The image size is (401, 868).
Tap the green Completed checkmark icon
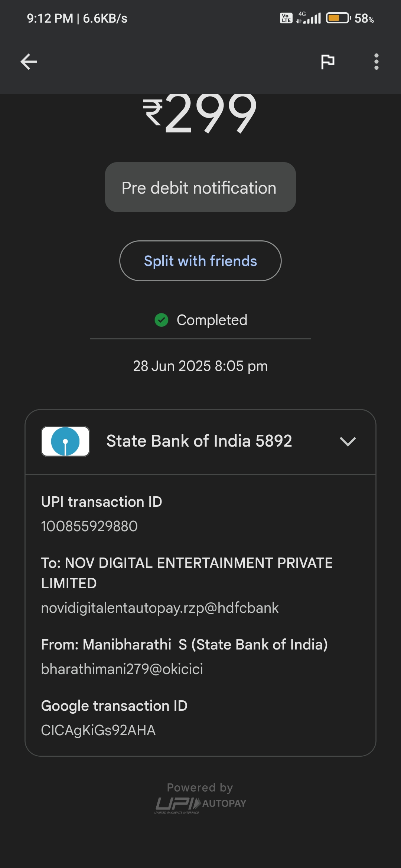click(x=162, y=320)
